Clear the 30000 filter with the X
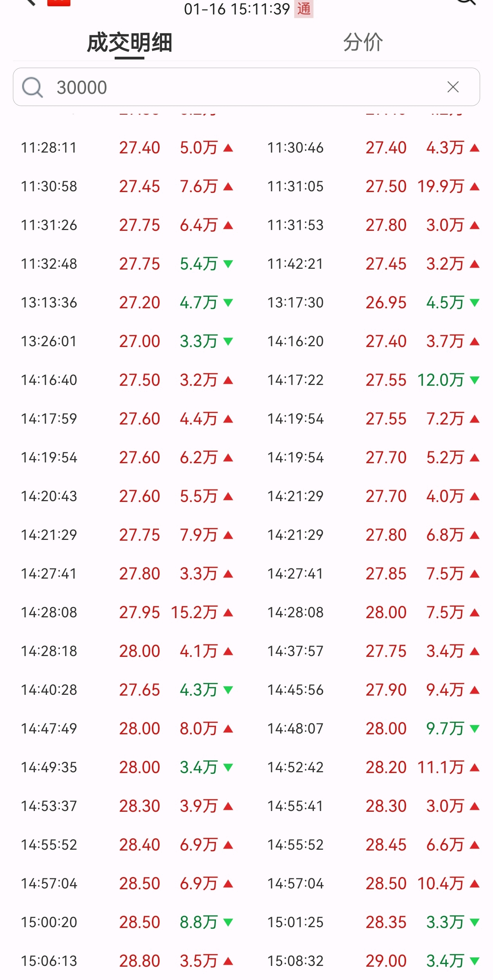 click(453, 87)
